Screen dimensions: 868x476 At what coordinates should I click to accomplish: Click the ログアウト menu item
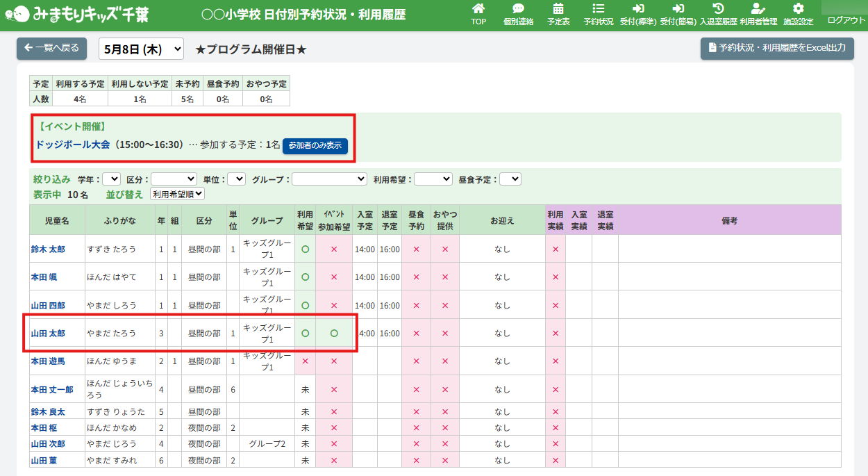[846, 20]
